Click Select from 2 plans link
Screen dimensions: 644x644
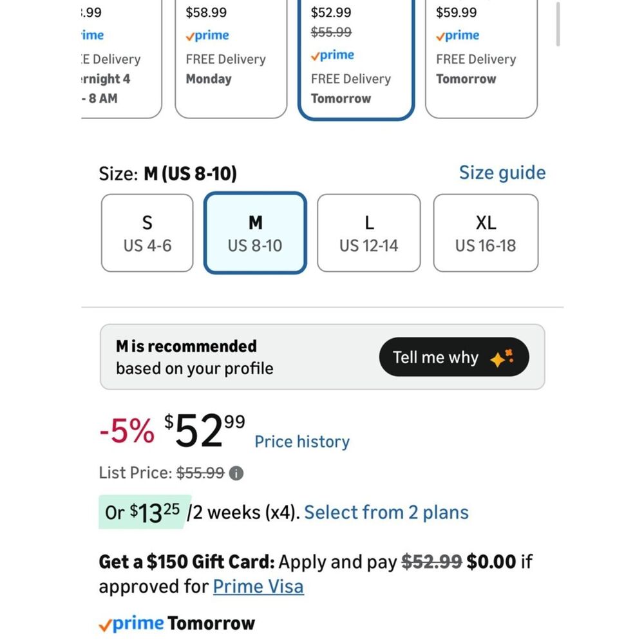(x=386, y=513)
